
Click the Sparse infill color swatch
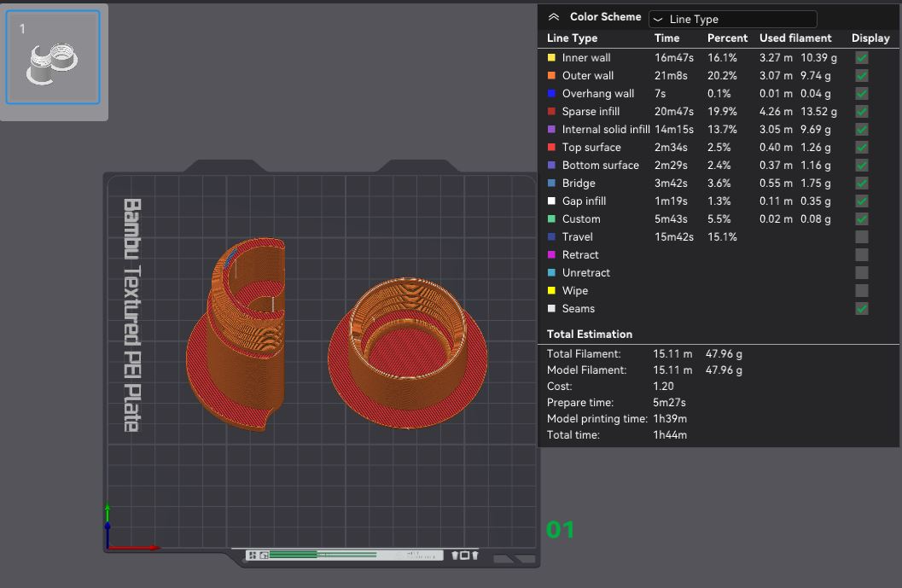click(x=551, y=111)
